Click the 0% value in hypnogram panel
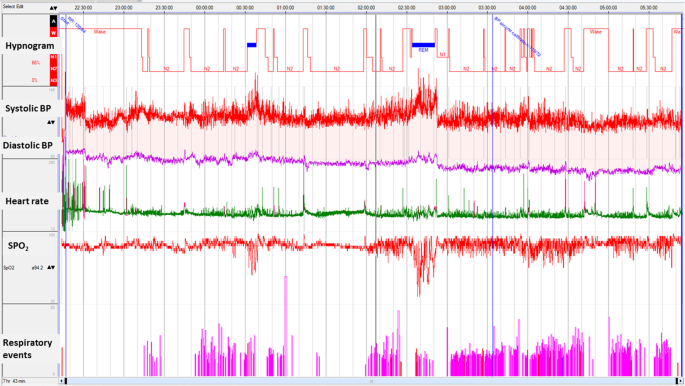The image size is (685, 386). [35, 80]
